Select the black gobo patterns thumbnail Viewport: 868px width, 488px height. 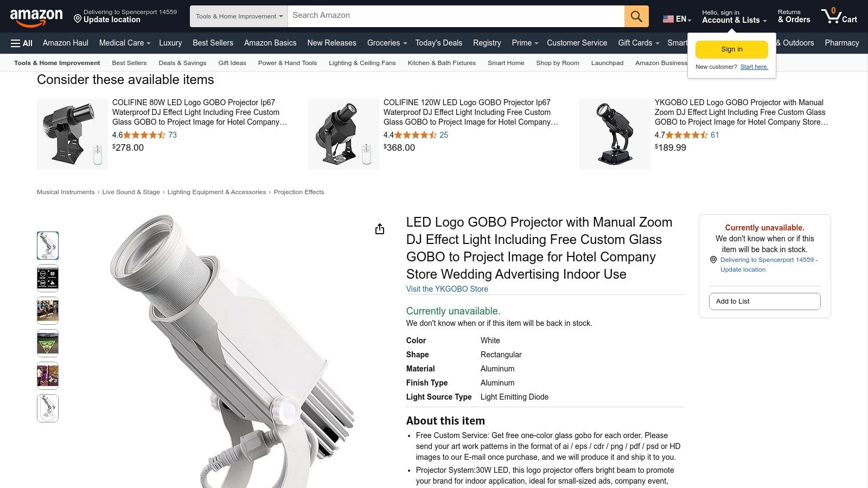coord(48,278)
